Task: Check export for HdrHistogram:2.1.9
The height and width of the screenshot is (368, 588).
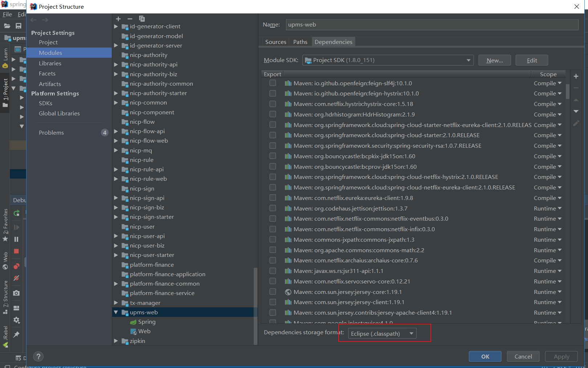Action: (273, 114)
